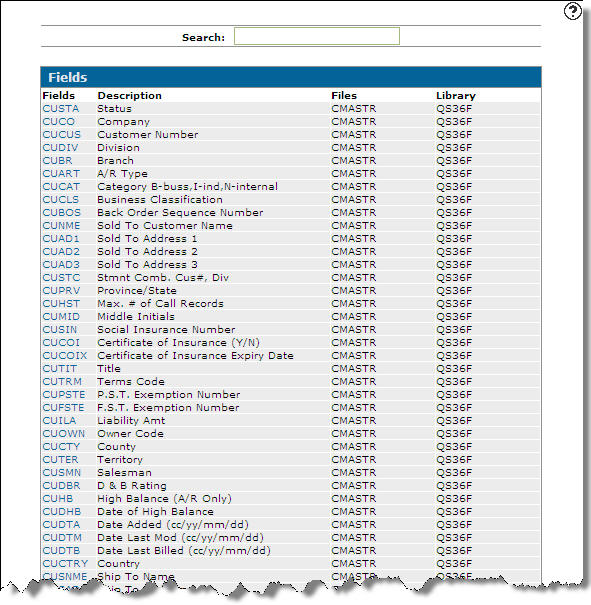Choose the CUDTB Date Last Billed field
This screenshot has width=591, height=605.
point(61,551)
